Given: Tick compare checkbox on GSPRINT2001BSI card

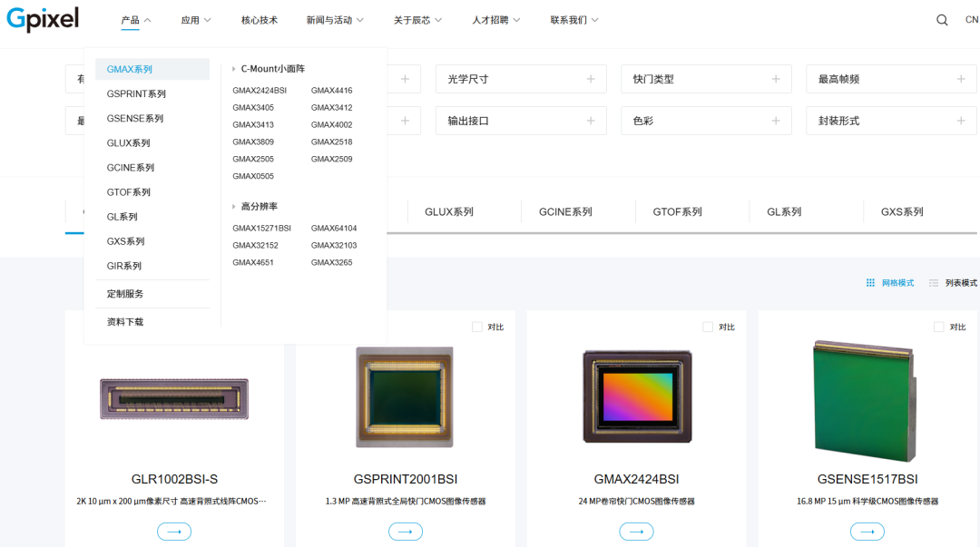Looking at the screenshot, I should point(477,327).
